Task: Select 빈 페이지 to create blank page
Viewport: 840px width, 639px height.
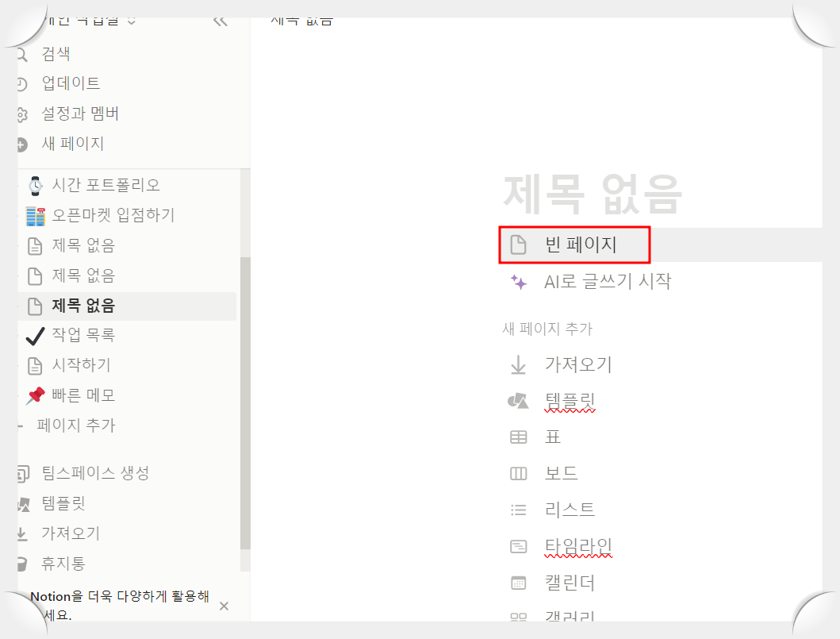Action: (x=574, y=245)
